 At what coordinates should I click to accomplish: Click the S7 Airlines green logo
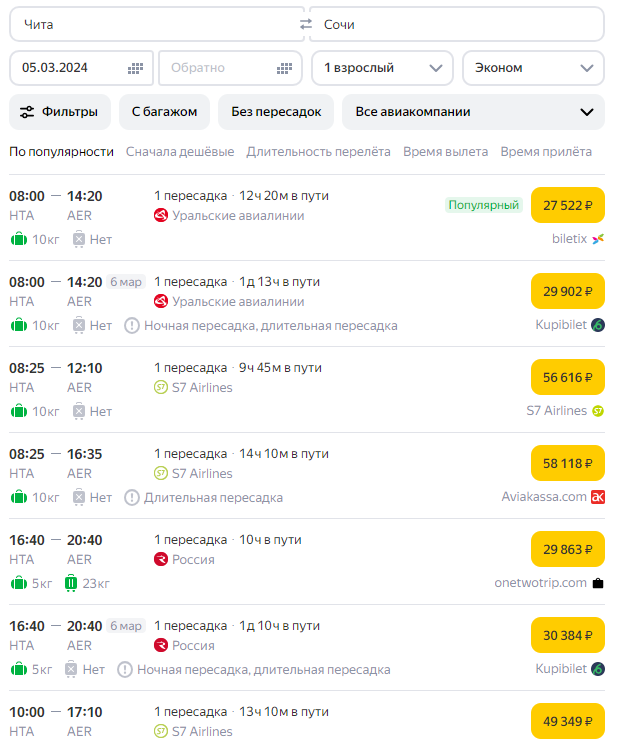(161, 387)
